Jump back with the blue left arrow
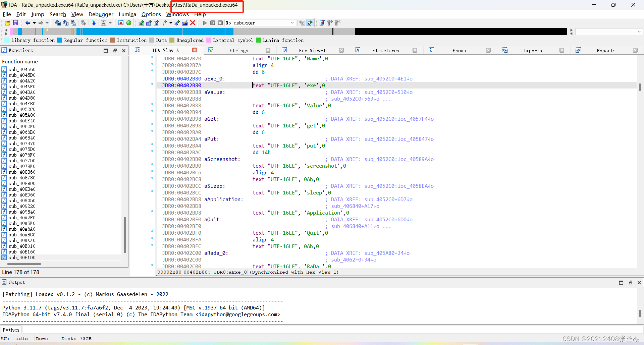644x345 pixels. coord(28,23)
